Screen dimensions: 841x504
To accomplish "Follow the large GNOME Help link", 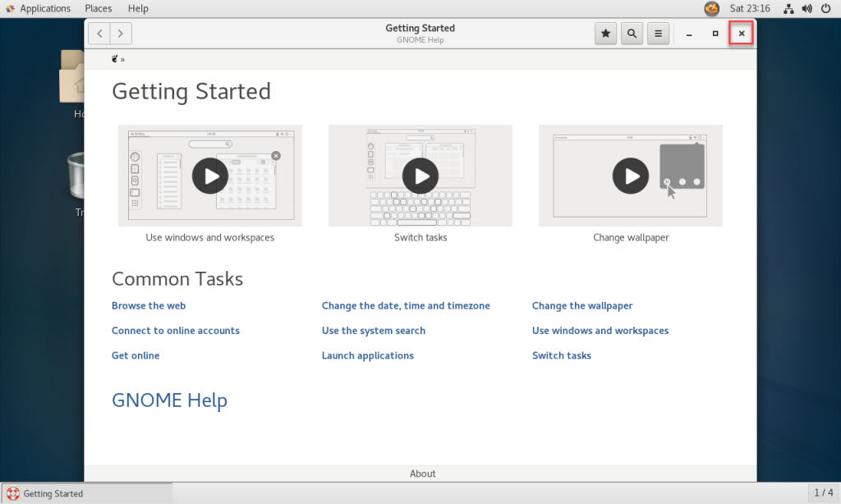I will [x=169, y=401].
